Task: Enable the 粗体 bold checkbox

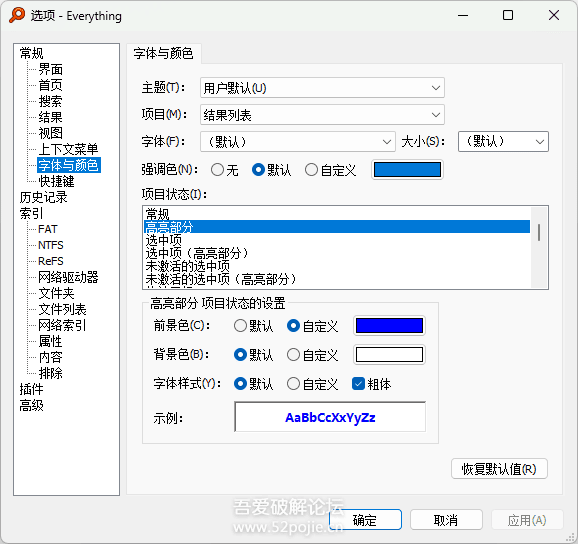Action: (x=358, y=384)
